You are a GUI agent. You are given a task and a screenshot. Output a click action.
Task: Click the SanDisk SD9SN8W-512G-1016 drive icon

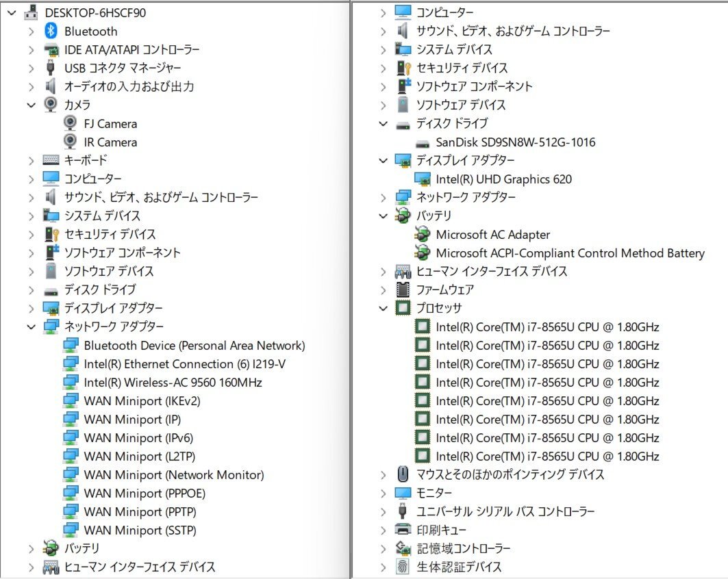pos(422,143)
